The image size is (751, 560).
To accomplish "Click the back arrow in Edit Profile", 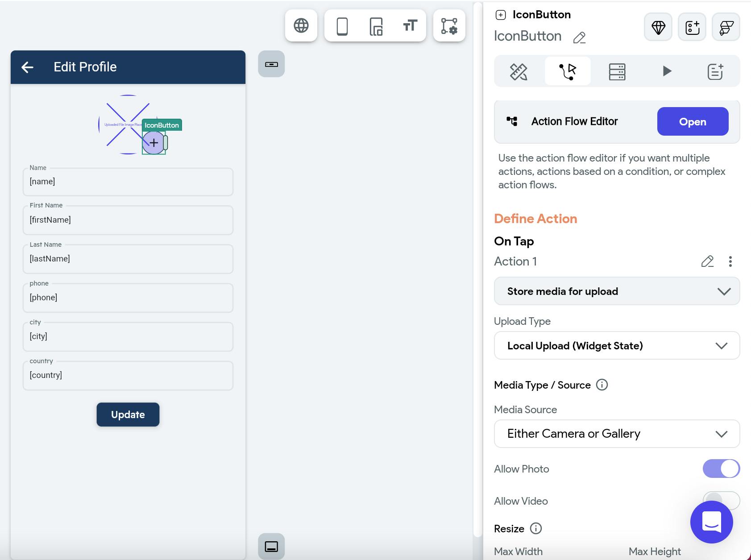I will [x=27, y=67].
